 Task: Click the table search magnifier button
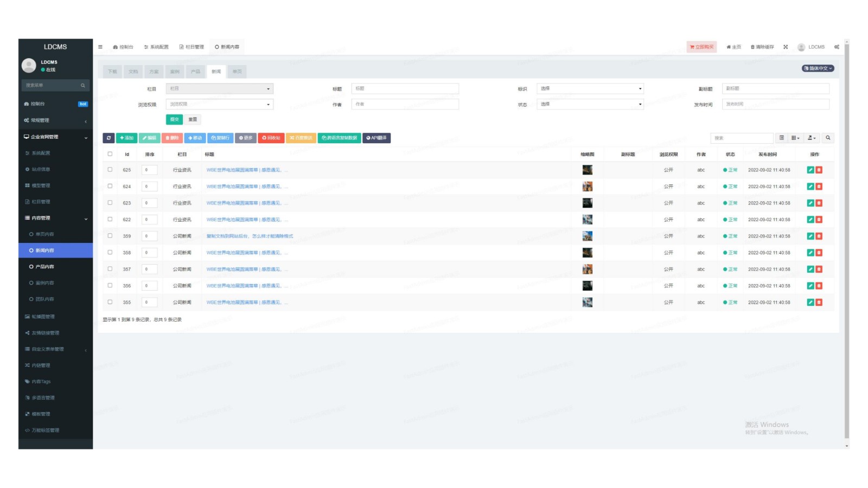coord(828,138)
